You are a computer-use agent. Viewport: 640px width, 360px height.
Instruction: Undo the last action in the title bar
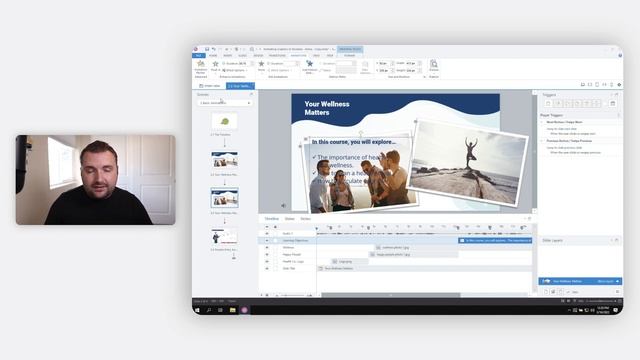(x=213, y=49)
